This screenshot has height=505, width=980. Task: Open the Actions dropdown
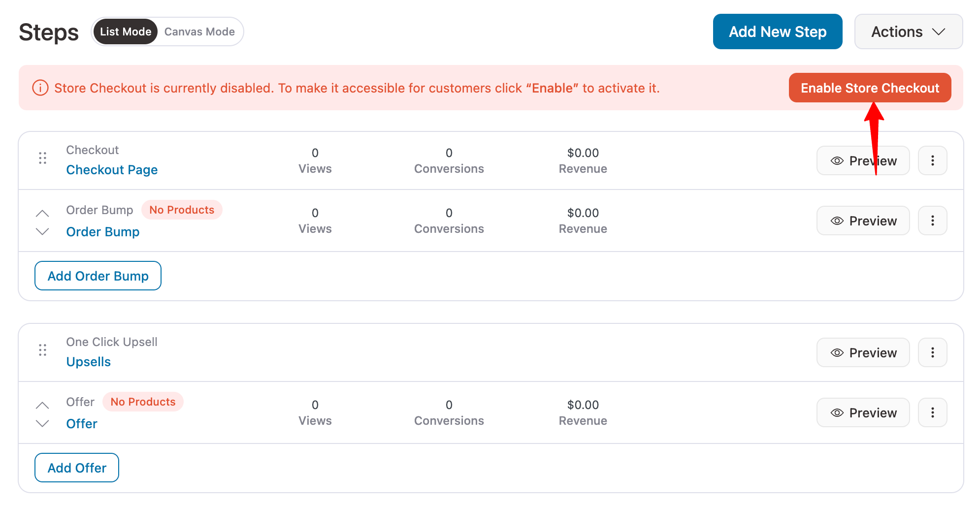[x=908, y=32]
